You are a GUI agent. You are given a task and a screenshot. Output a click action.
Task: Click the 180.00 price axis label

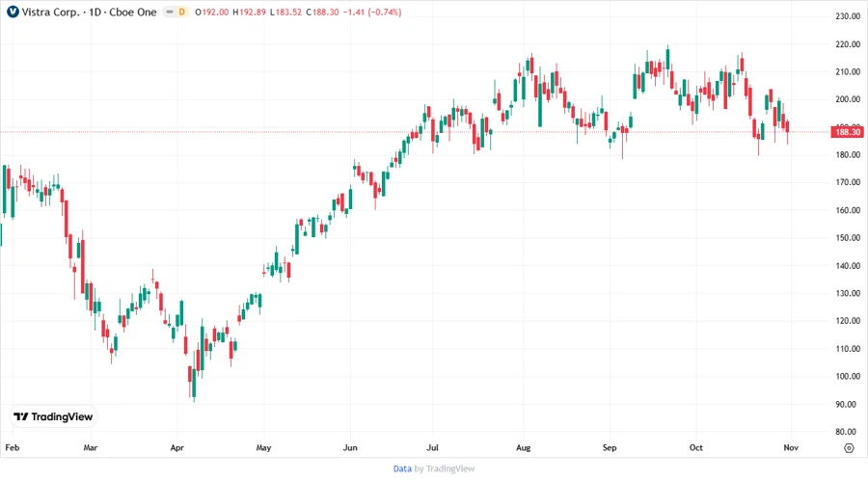click(x=848, y=155)
